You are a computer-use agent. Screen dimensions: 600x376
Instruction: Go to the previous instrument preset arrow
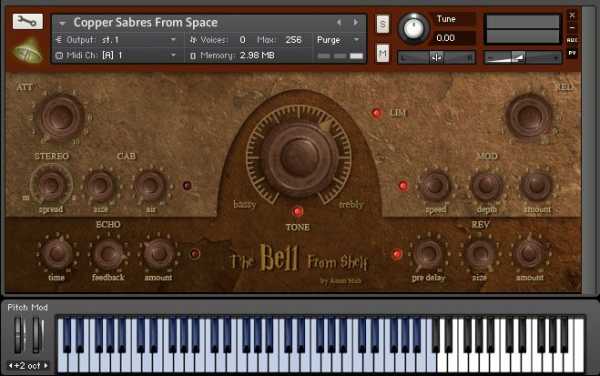[339, 23]
